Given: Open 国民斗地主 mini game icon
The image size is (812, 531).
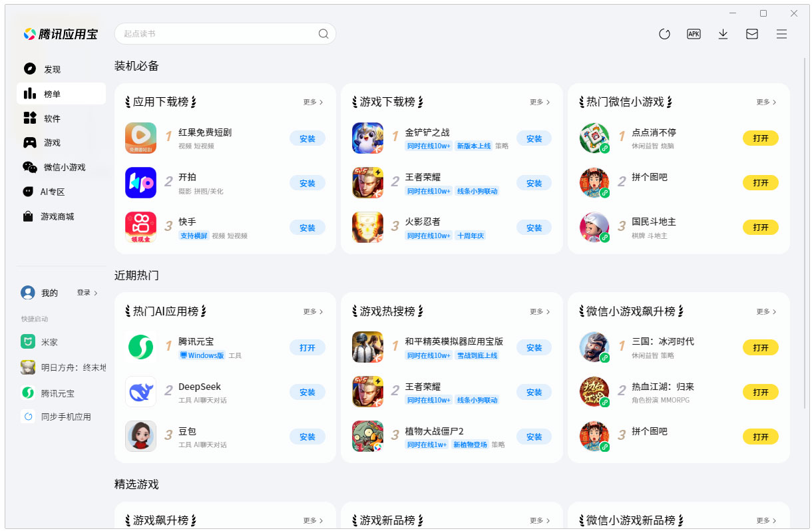Looking at the screenshot, I should tap(594, 227).
